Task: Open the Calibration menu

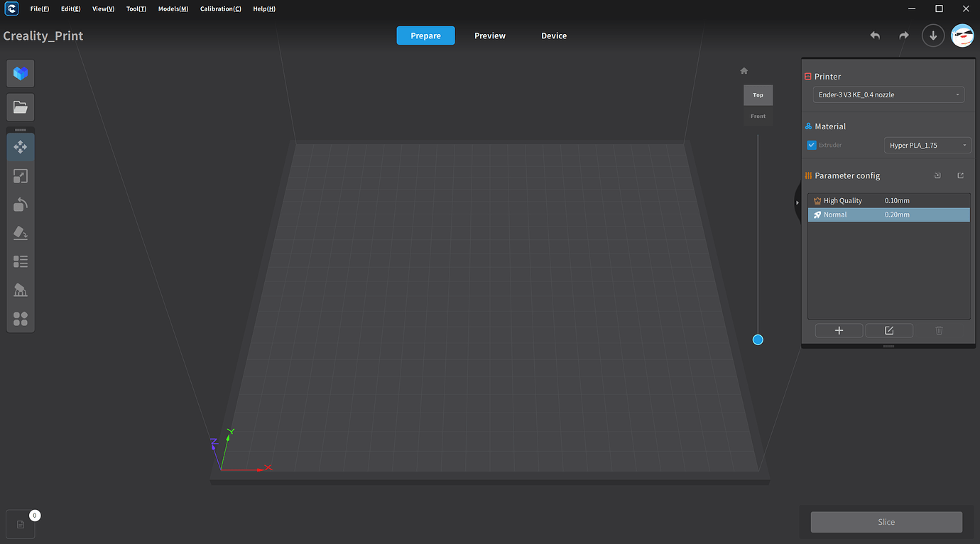Action: 220,9
